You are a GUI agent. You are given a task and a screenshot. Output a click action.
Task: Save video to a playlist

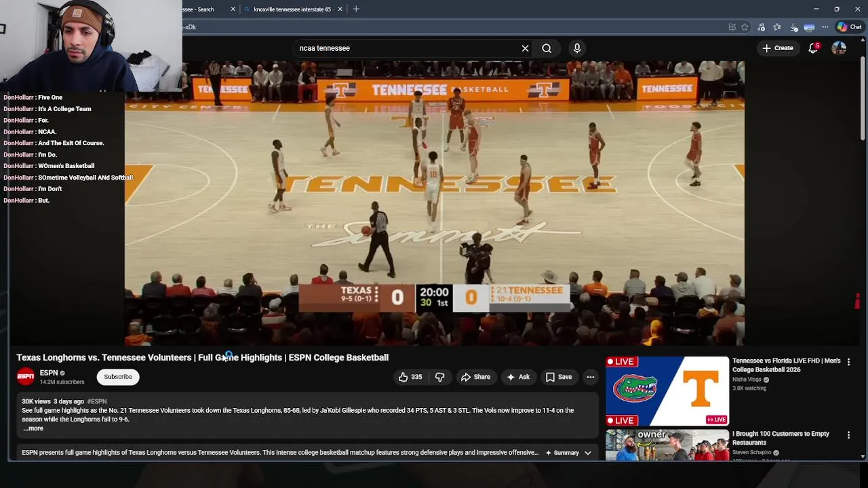click(559, 377)
